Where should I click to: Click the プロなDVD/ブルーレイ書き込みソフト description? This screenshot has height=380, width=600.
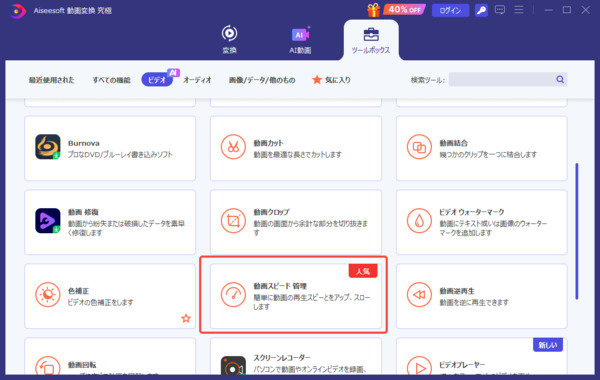120,155
